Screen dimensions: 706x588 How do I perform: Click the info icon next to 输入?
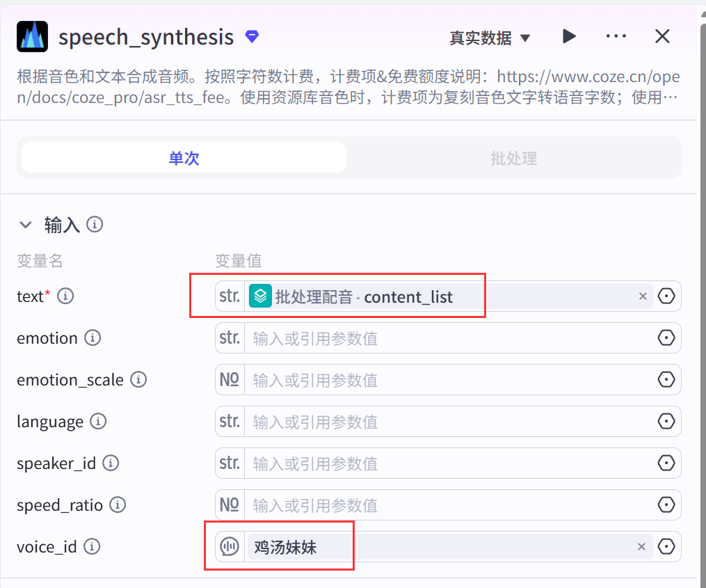95,225
